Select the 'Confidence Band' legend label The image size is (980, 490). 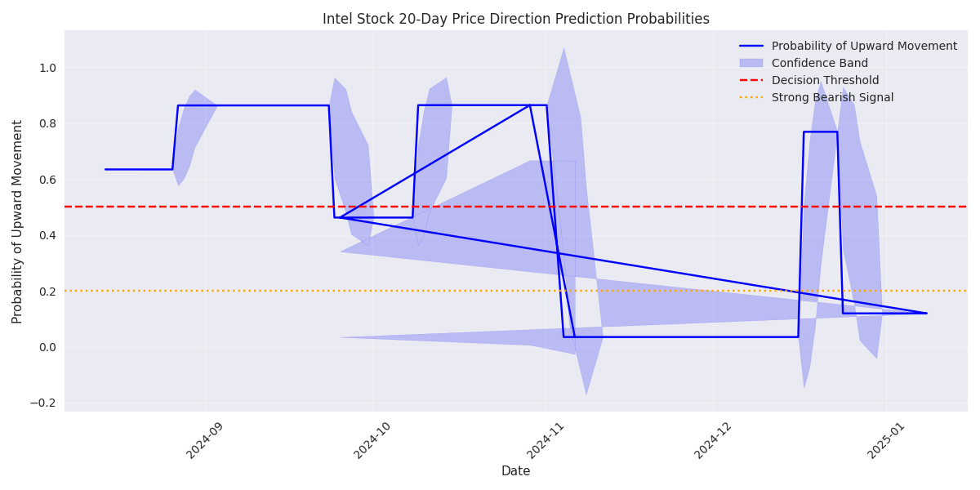pos(820,64)
